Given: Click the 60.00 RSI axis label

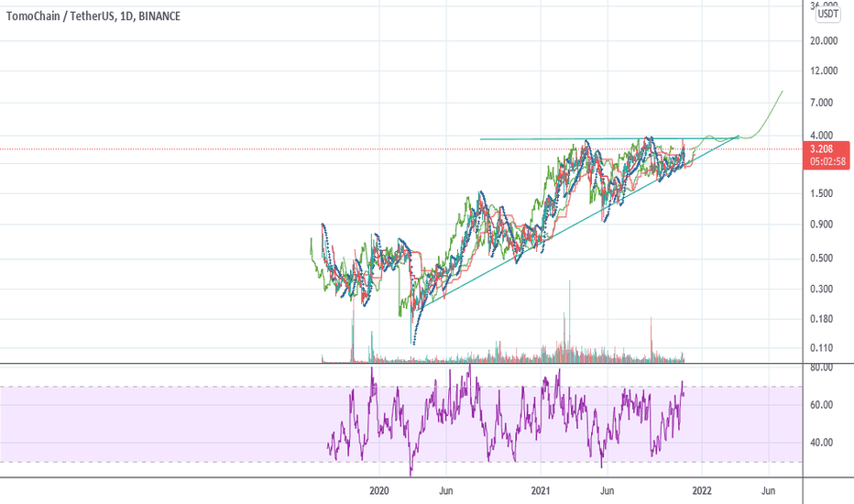Looking at the screenshot, I should tap(822, 405).
